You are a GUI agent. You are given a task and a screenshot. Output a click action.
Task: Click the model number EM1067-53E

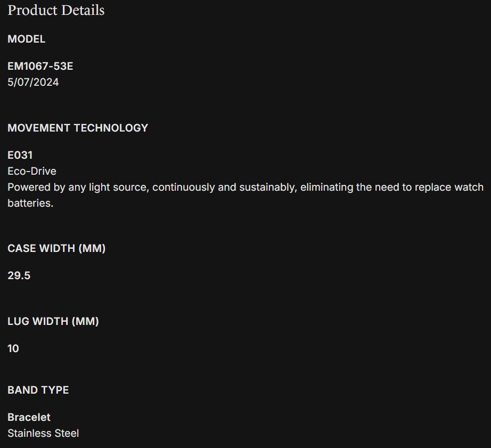(x=40, y=66)
